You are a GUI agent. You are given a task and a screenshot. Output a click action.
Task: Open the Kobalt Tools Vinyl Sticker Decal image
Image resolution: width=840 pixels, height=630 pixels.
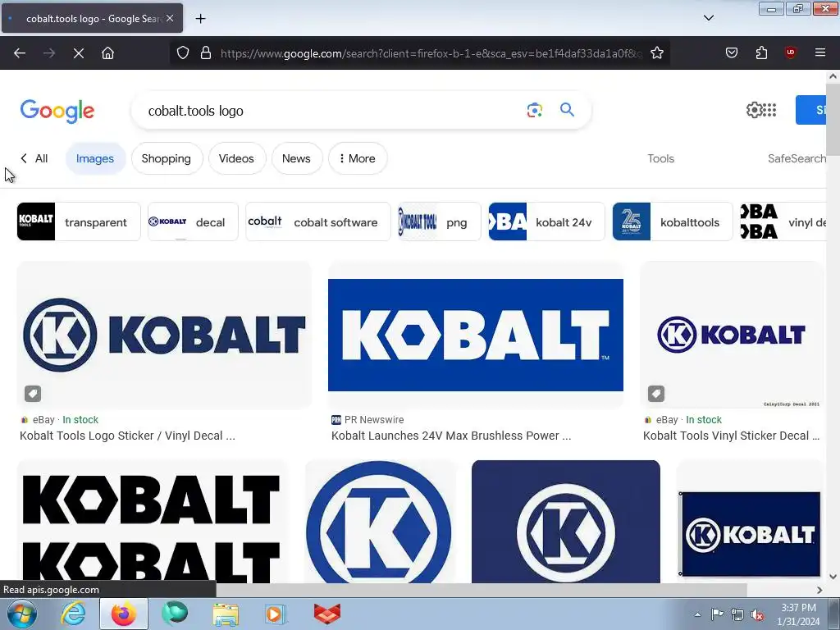pos(732,335)
